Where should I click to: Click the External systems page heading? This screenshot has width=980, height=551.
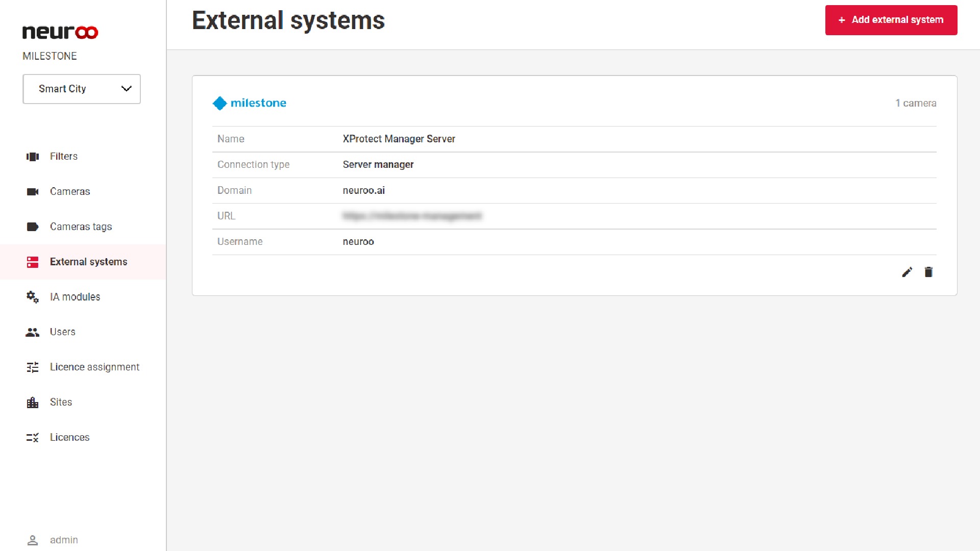288,21
